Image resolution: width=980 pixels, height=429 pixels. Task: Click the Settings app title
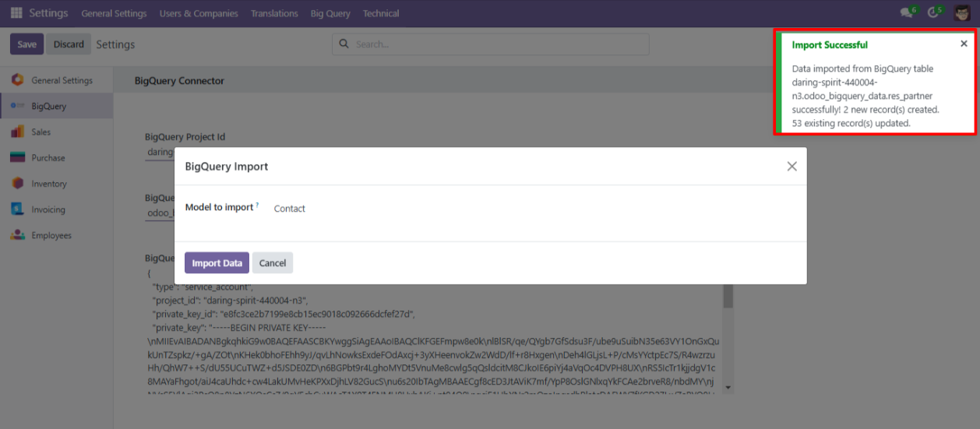click(48, 13)
